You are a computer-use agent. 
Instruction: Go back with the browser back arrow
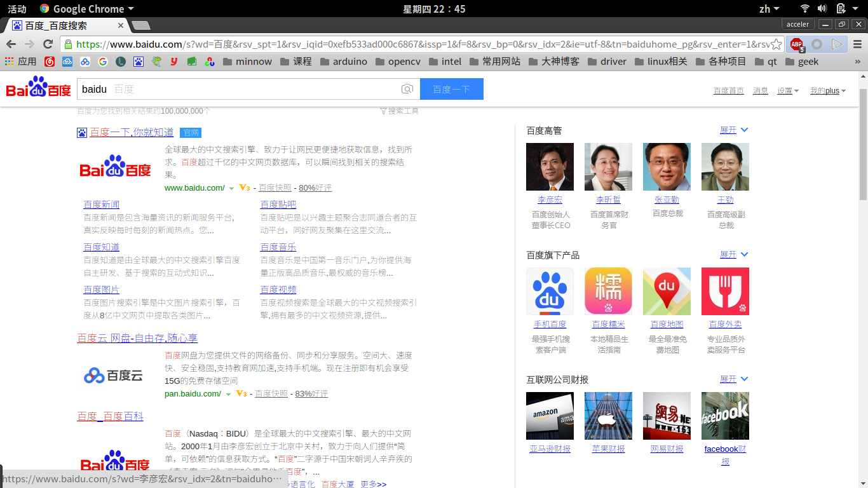11,44
